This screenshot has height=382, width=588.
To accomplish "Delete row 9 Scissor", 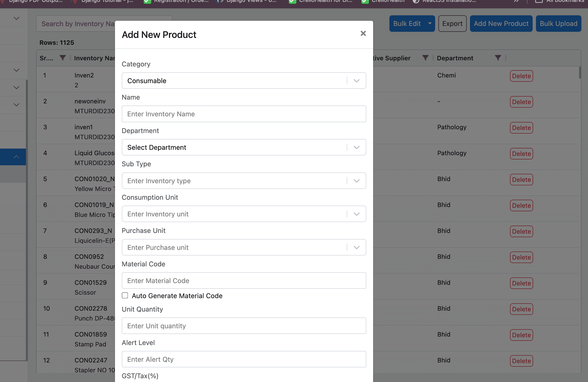I will tap(521, 284).
